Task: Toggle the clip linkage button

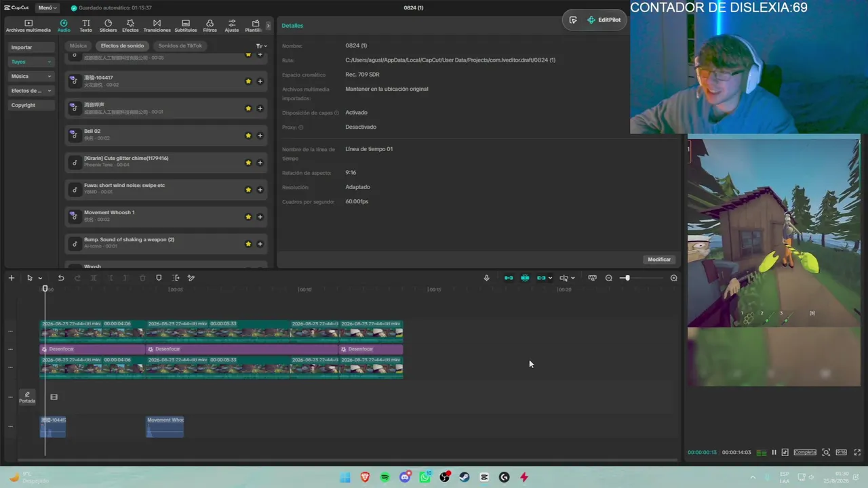Action: [x=541, y=278]
